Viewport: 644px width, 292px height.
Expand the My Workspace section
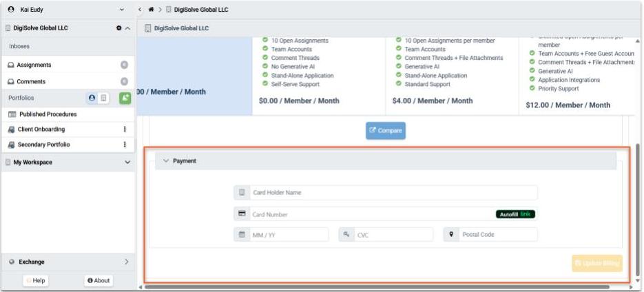pyautogui.click(x=127, y=163)
